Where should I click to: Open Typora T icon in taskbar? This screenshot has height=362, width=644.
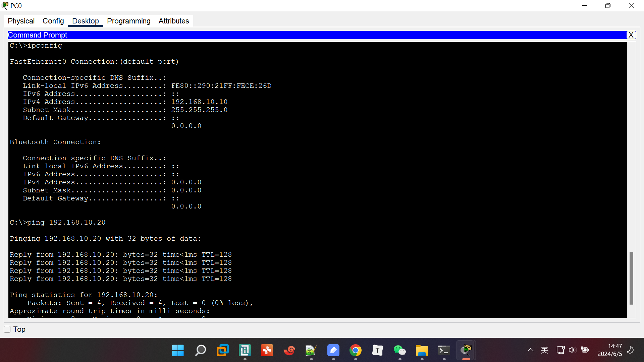[377, 351]
